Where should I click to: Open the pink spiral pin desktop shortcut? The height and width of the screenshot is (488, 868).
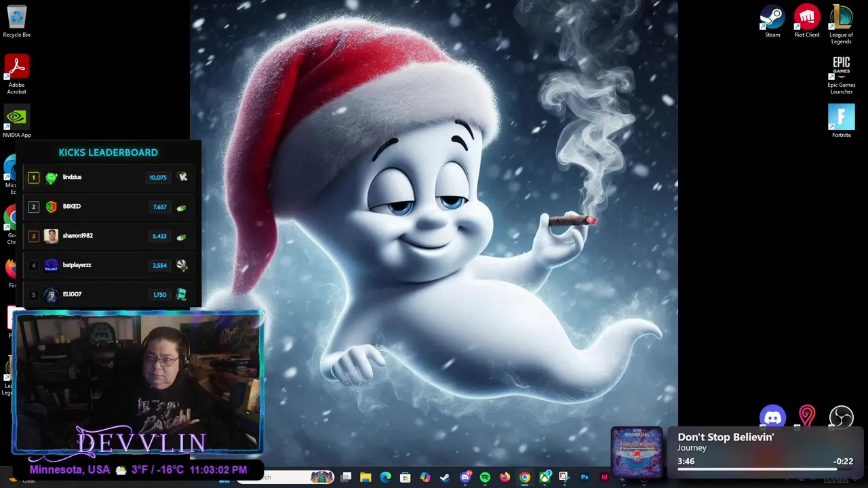click(807, 417)
